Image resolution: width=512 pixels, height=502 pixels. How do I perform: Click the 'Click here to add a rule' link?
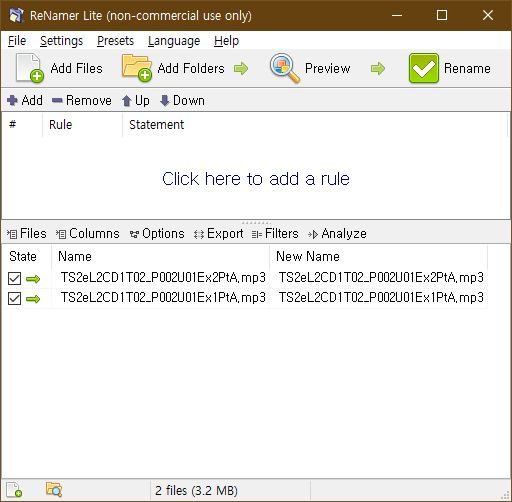[x=256, y=179]
